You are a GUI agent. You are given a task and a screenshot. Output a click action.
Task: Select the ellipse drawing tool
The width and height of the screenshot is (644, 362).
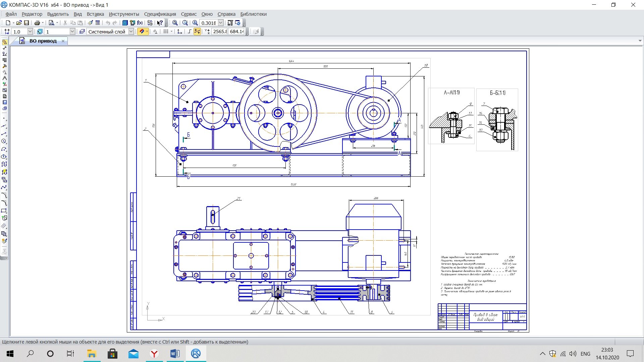pos(4,157)
